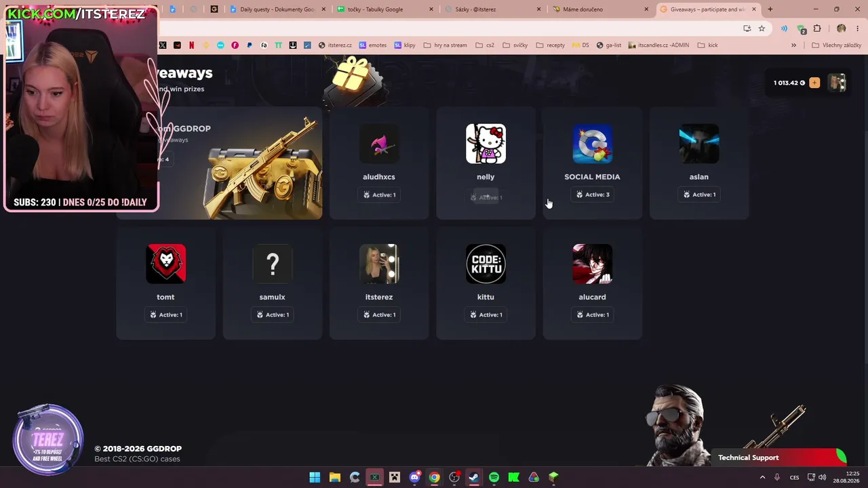Open the GGDROP golden AK-47 giveaway banner

point(240,163)
